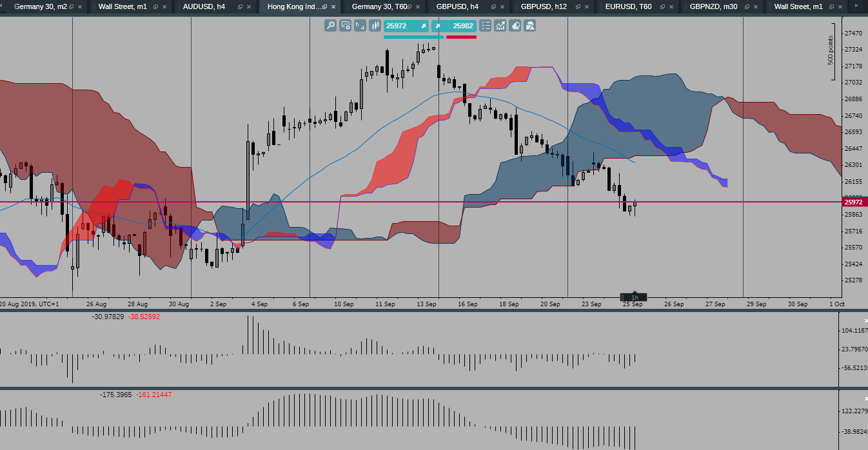Click the 20 Aug 2019, UTC+1 label
This screenshot has height=450, width=868.
pos(29,304)
